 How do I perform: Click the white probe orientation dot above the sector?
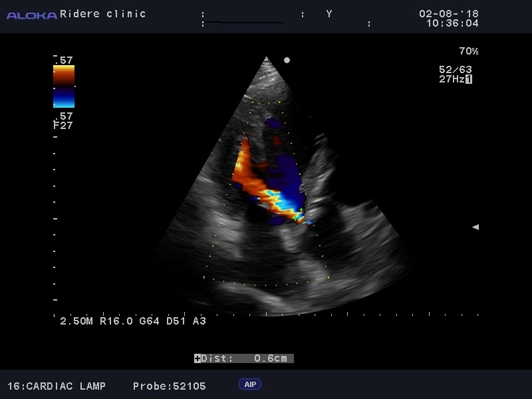click(x=287, y=60)
